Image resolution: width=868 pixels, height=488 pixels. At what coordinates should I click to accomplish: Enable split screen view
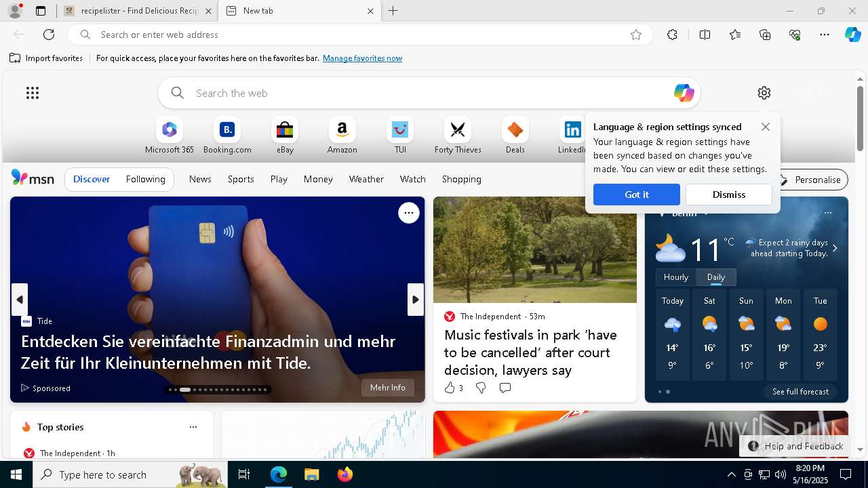tap(705, 35)
